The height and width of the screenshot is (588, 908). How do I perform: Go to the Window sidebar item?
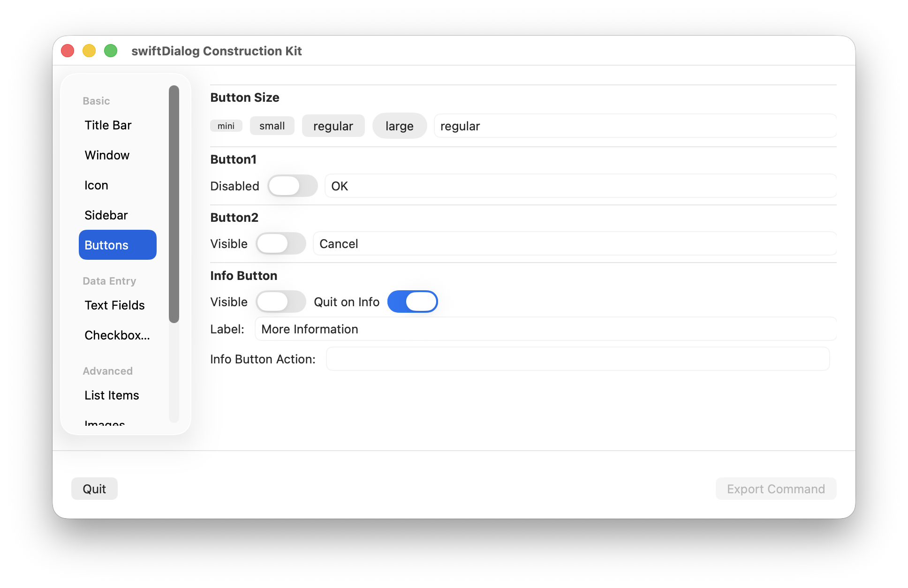107,155
